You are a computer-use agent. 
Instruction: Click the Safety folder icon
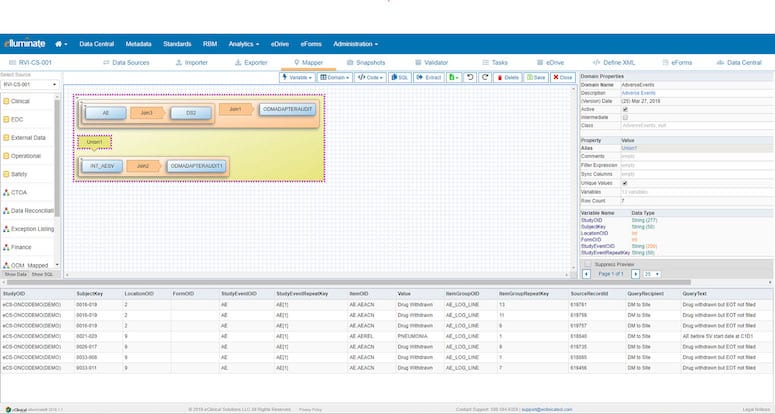tap(6, 174)
